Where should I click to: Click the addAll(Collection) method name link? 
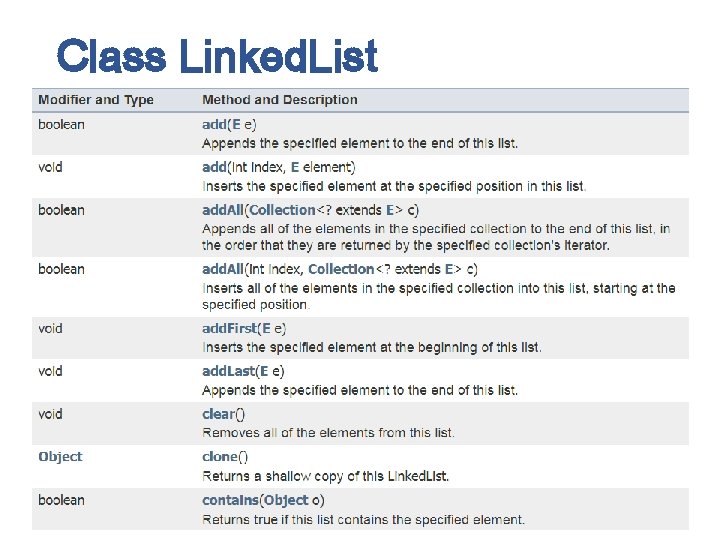tap(222, 210)
